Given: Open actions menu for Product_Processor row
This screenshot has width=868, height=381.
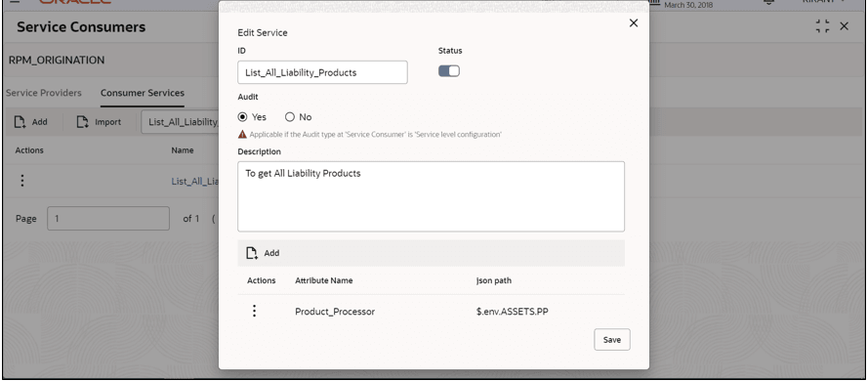Looking at the screenshot, I should (x=254, y=312).
